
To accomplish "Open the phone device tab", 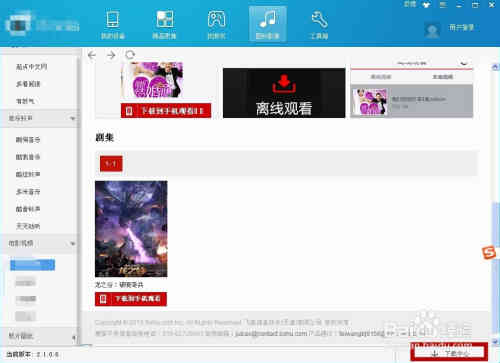I will [x=113, y=24].
